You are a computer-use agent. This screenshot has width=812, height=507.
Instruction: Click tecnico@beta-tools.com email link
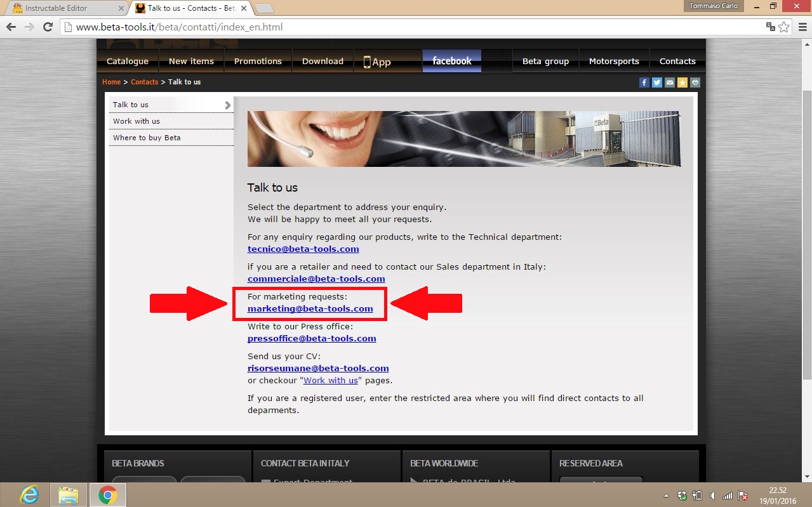(303, 249)
